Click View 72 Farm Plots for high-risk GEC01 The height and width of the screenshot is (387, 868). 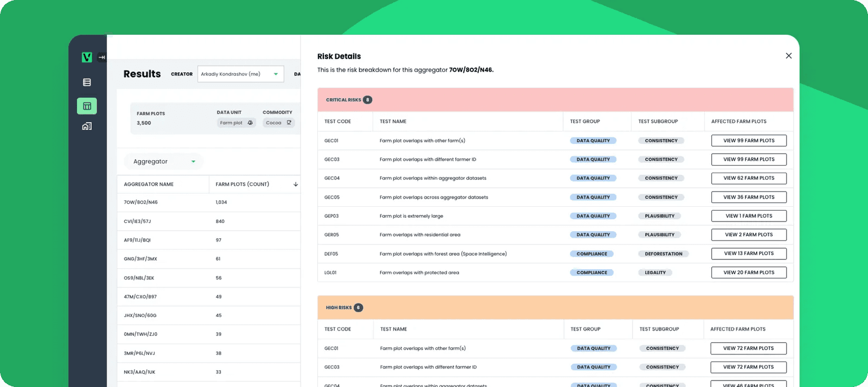[x=748, y=348]
